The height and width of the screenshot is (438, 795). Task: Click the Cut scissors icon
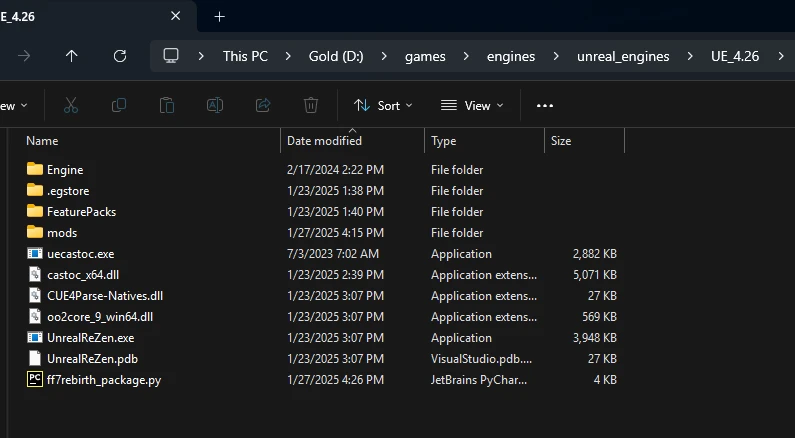tap(71, 105)
